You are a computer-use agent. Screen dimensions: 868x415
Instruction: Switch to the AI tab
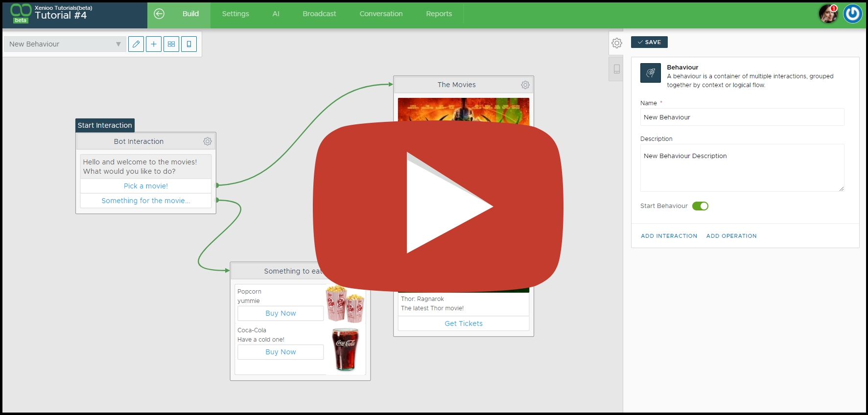point(276,14)
